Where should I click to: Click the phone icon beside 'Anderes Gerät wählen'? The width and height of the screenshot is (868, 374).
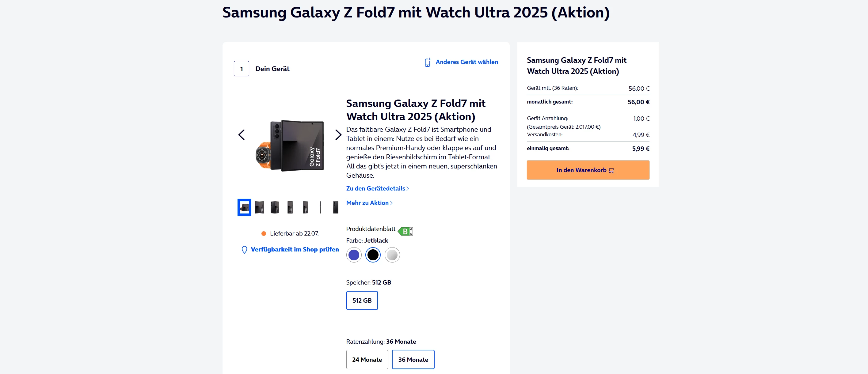(427, 62)
